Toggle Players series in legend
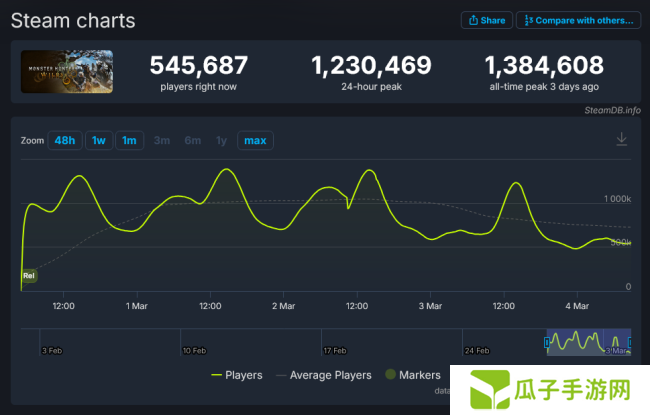Screen dimensions: 650x415 [237, 375]
